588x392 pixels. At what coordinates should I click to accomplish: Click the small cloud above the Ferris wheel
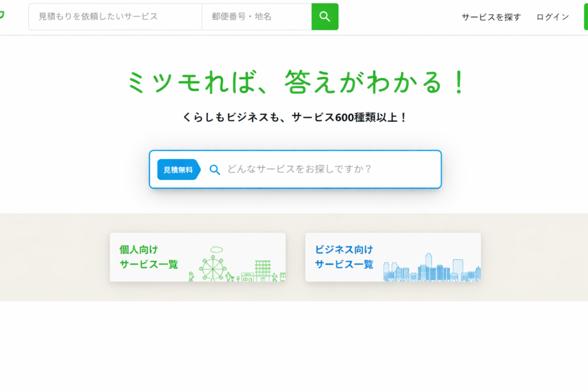216,249
